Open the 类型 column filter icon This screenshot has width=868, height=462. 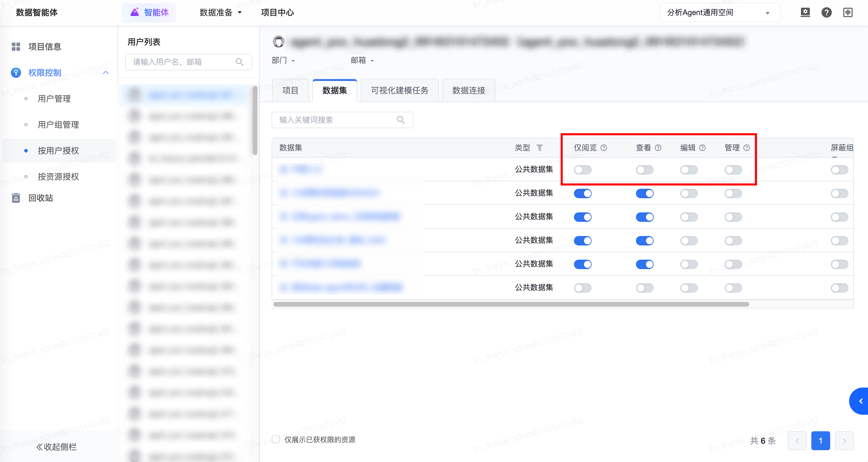(539, 148)
